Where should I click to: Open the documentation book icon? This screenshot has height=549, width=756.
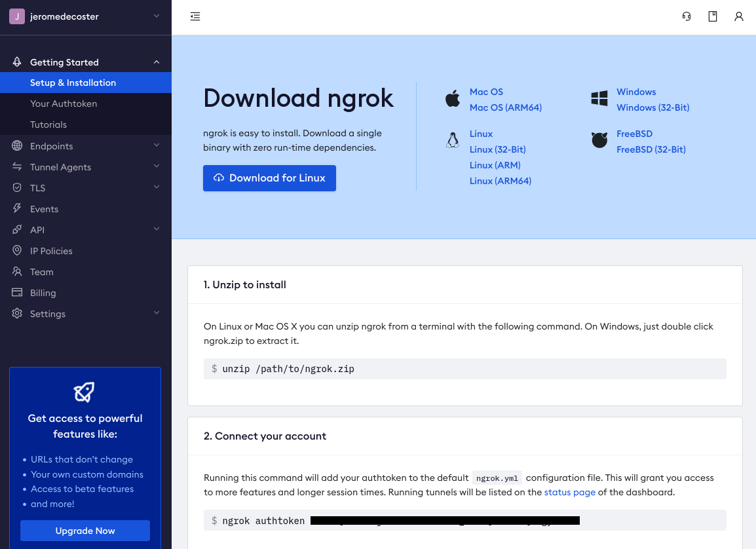pyautogui.click(x=713, y=16)
